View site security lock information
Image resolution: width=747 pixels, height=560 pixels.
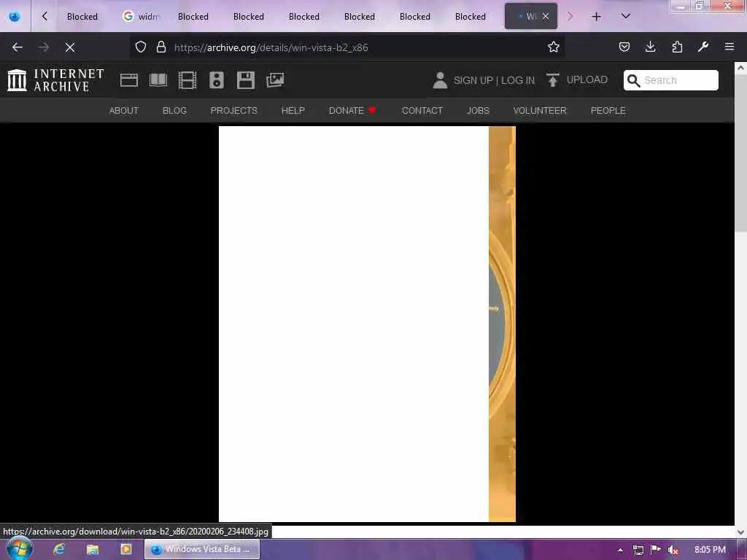pos(161,47)
